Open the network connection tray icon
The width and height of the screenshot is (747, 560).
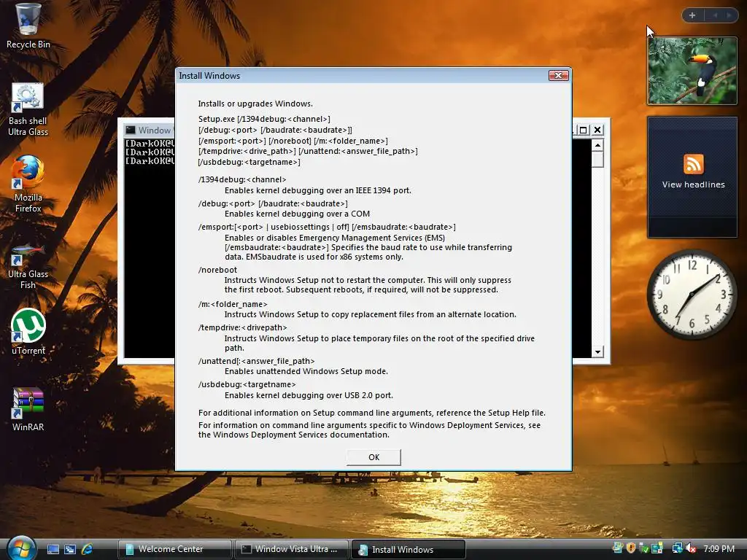coord(678,548)
